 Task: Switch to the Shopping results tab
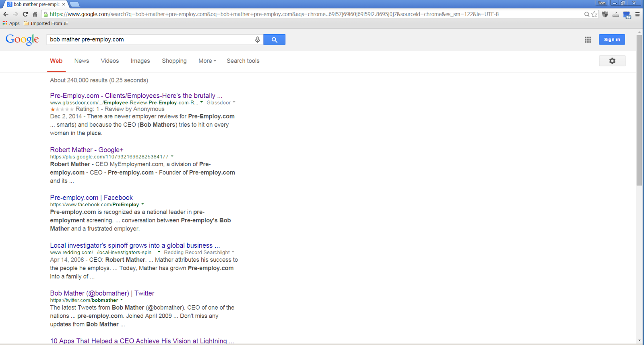pyautogui.click(x=174, y=61)
